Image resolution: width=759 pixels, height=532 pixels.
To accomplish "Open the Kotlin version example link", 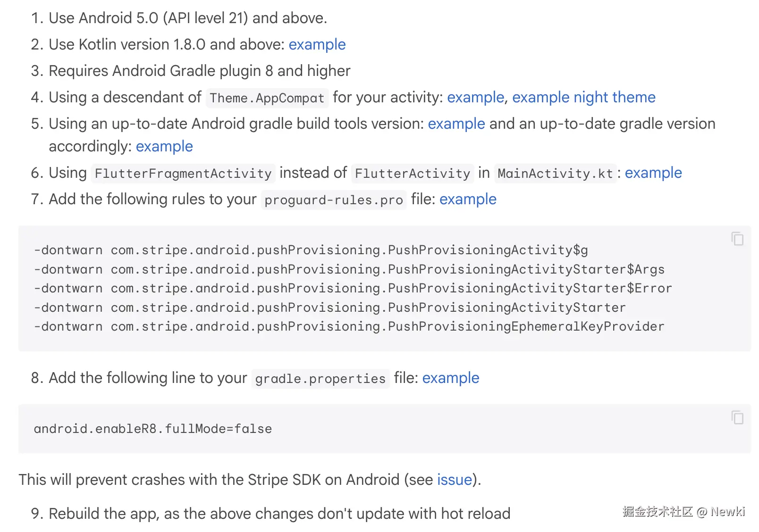I will click(x=317, y=44).
